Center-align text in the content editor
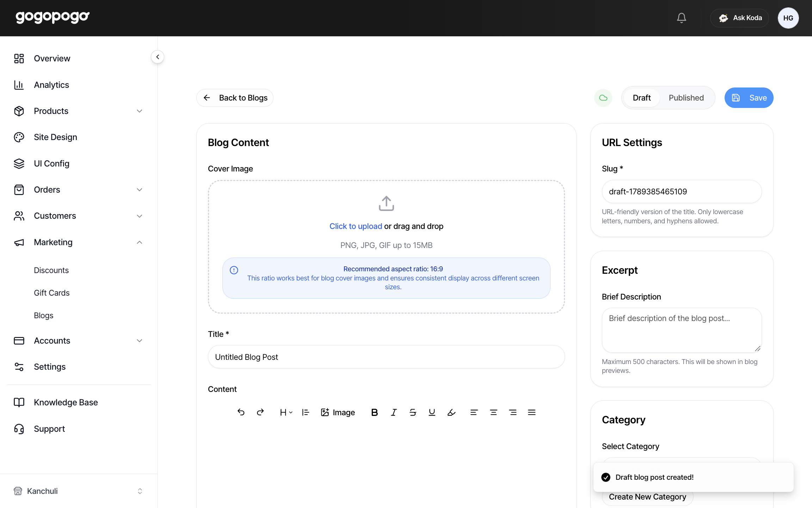Image resolution: width=812 pixels, height=508 pixels. [x=493, y=412]
